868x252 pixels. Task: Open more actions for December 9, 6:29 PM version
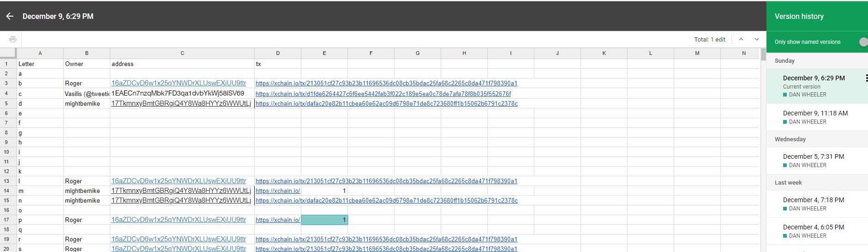(x=866, y=78)
